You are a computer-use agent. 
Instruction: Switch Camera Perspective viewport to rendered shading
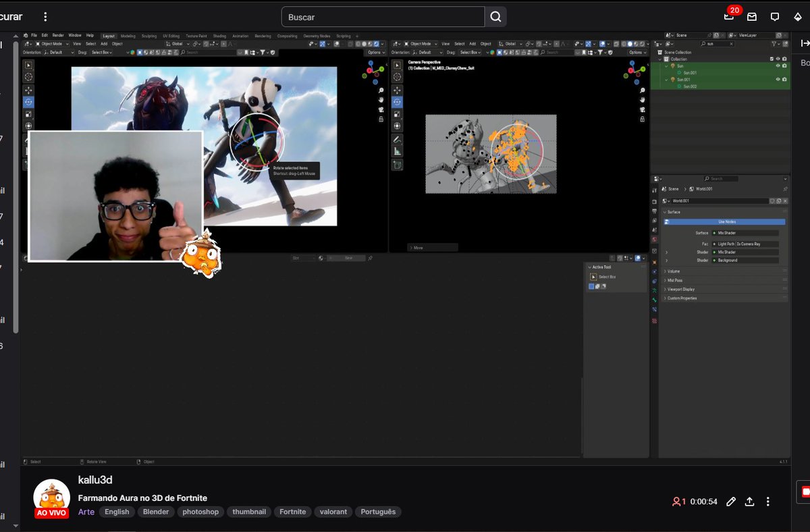pos(642,44)
